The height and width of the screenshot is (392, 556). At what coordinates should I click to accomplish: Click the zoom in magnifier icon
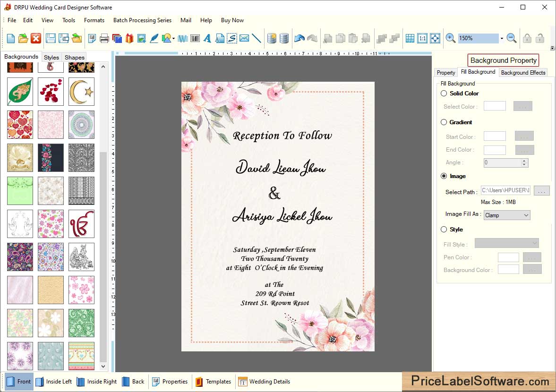tap(451, 38)
